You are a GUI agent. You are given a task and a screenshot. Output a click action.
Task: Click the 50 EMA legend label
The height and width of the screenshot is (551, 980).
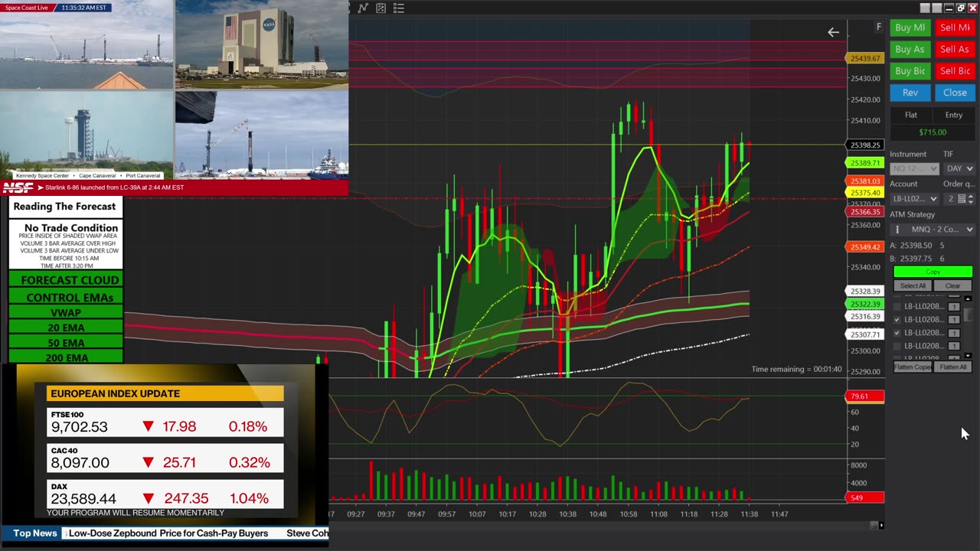(x=66, y=343)
